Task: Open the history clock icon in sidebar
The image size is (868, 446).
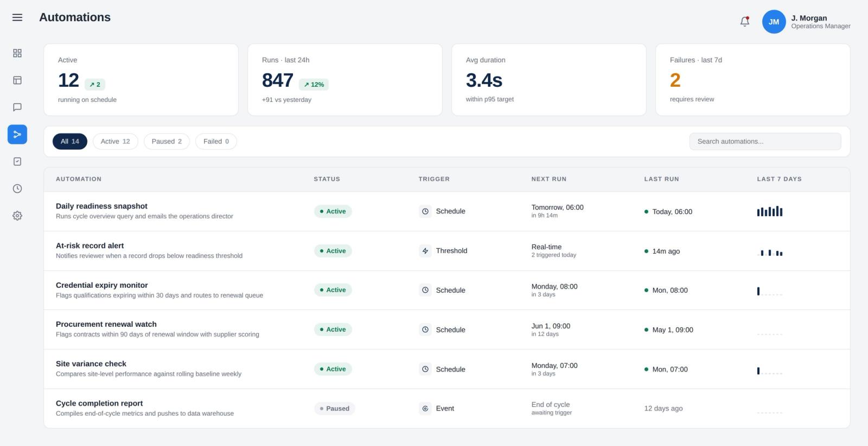Action: point(17,189)
